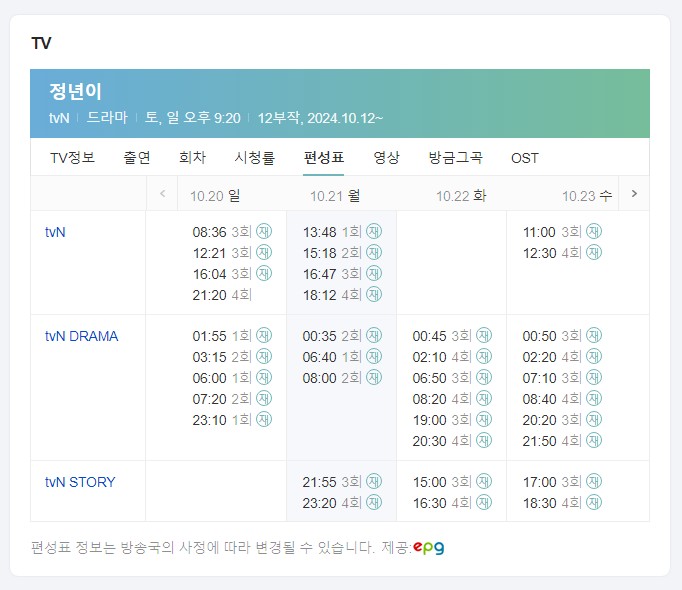
Task: Click the rerun icon beside 18:12 4회
Action: (x=374, y=294)
